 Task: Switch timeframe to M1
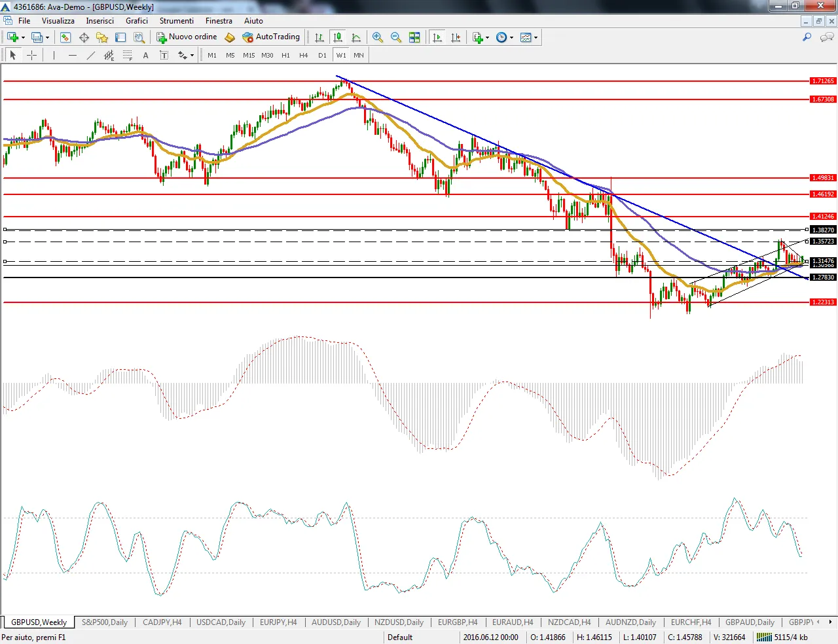click(212, 55)
